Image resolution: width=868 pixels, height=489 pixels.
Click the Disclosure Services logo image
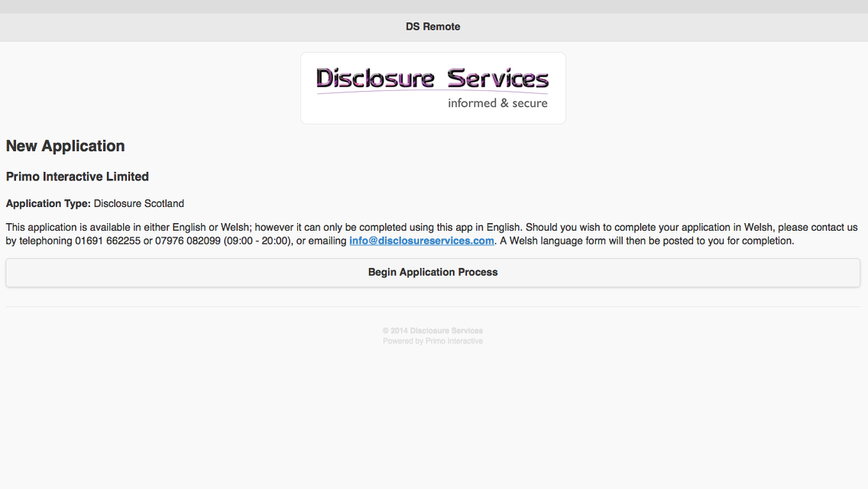(x=433, y=88)
